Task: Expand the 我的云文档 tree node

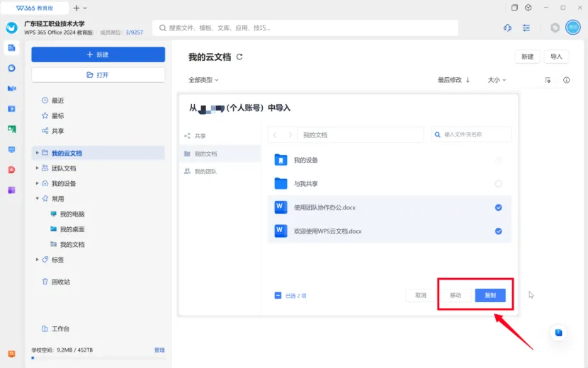Action: (37, 153)
